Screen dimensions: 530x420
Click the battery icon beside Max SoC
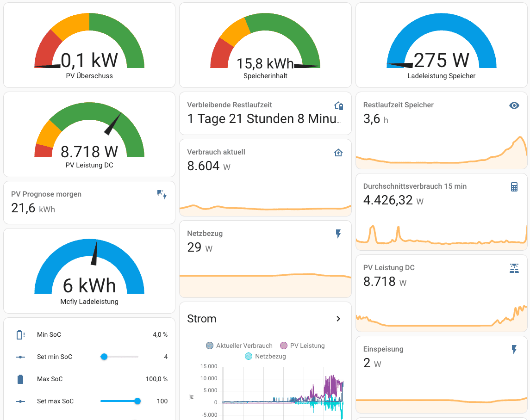[20, 379]
